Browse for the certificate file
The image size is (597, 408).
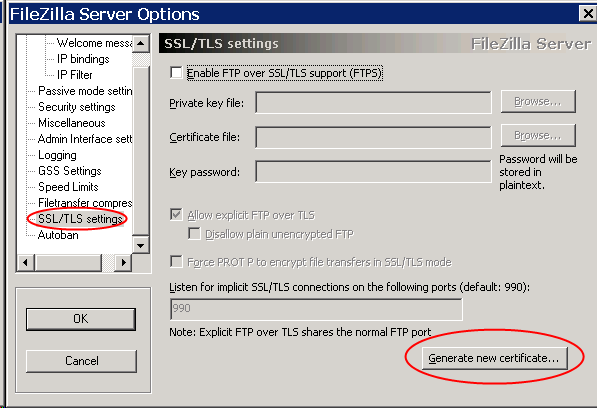click(x=538, y=135)
